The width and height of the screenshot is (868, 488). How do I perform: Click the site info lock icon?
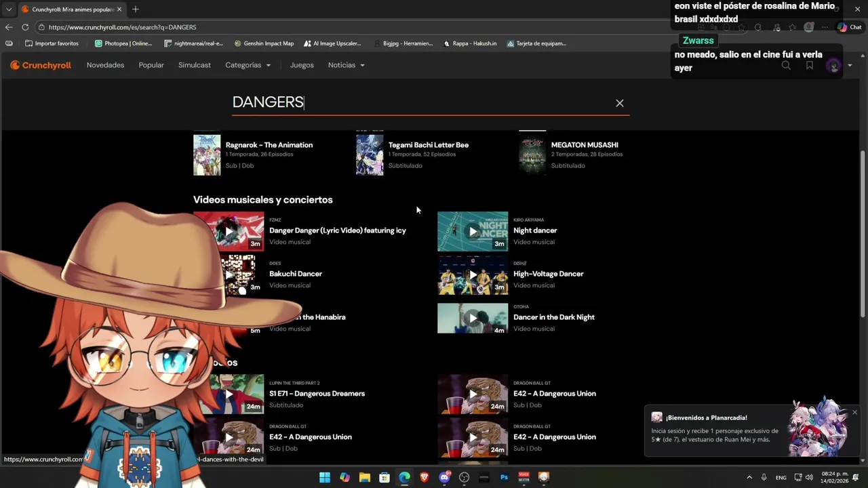pyautogui.click(x=41, y=27)
